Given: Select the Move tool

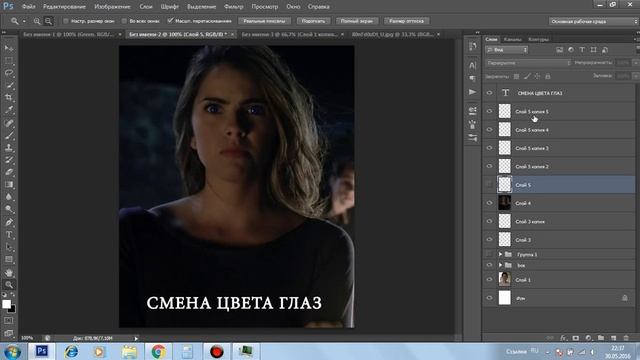Looking at the screenshot, I should tap(9, 49).
